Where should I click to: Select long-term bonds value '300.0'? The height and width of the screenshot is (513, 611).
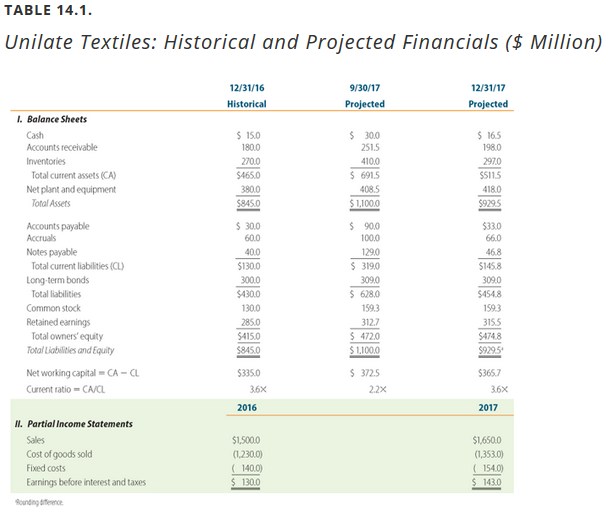251,280
